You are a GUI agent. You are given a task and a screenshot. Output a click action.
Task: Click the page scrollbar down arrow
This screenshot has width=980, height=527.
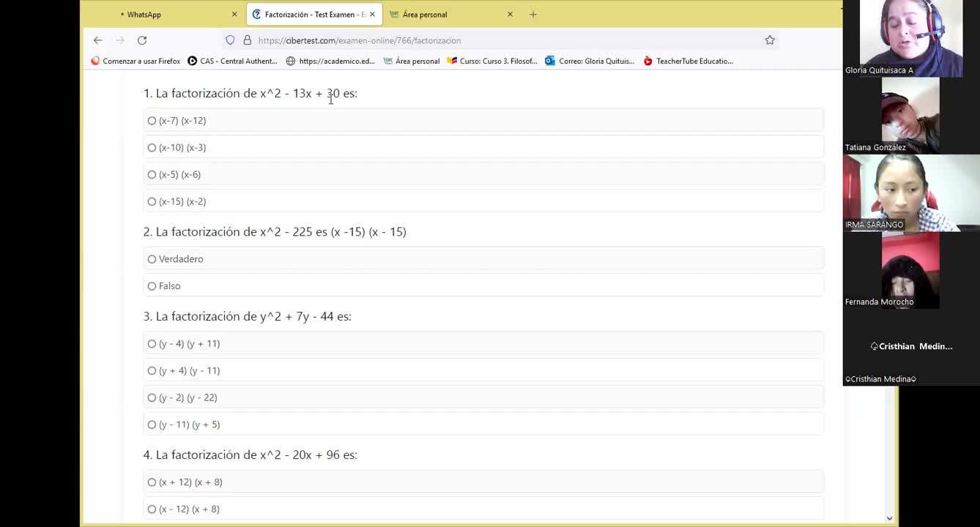890,518
